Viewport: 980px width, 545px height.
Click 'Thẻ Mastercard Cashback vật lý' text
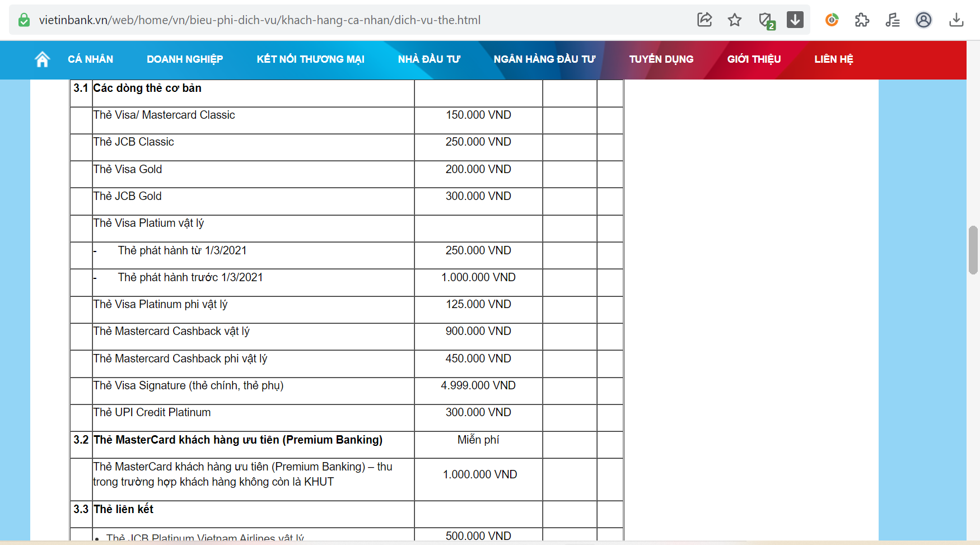pos(171,331)
